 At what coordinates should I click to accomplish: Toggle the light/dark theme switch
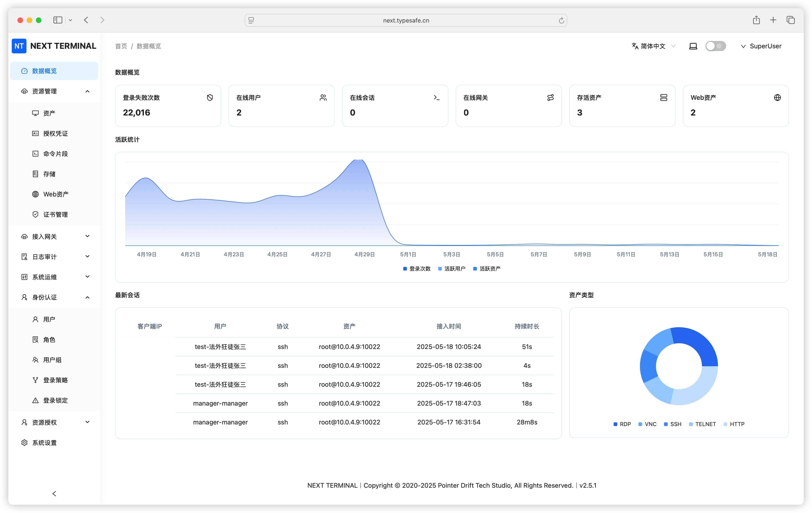click(715, 46)
